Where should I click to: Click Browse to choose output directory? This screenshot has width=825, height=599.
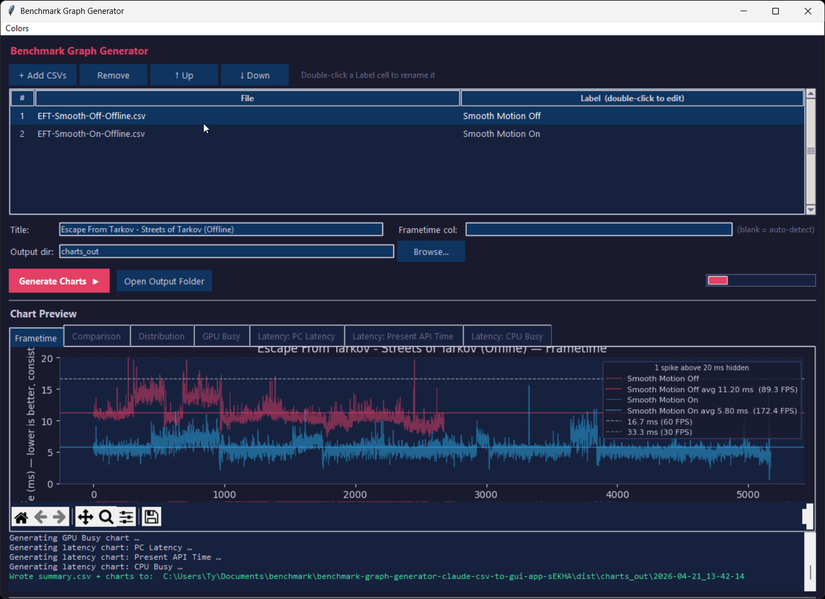pos(431,251)
